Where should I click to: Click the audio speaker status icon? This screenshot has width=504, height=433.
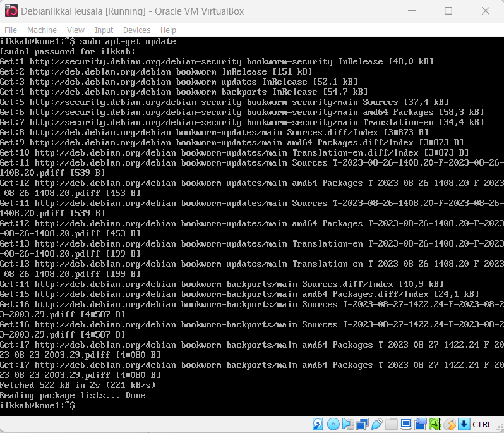(x=347, y=424)
